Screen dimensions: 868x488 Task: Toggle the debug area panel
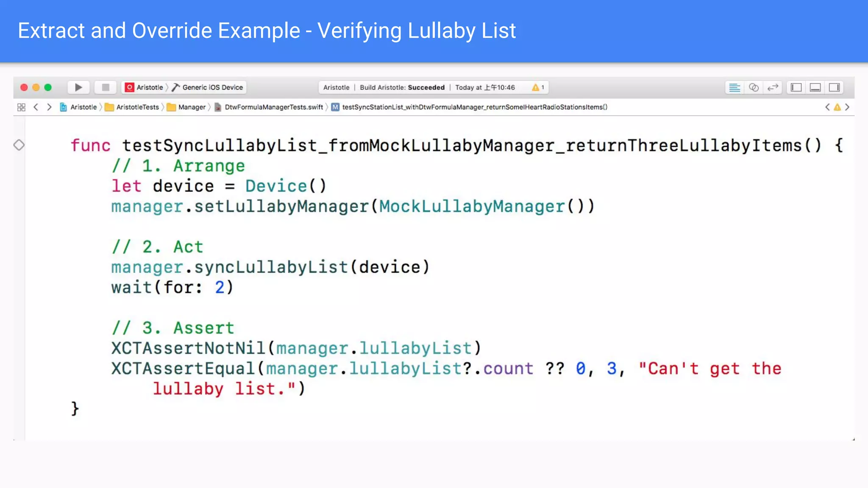click(x=815, y=87)
